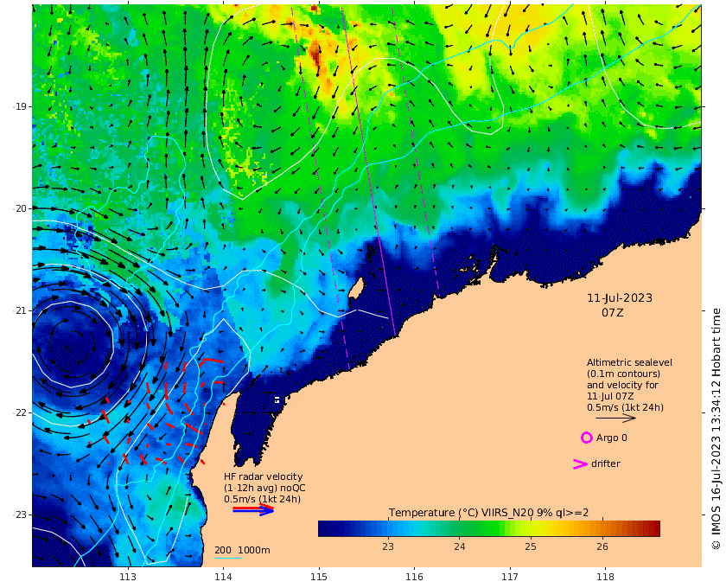
Task: Click longitude axis label '117'
Action: pos(510,577)
